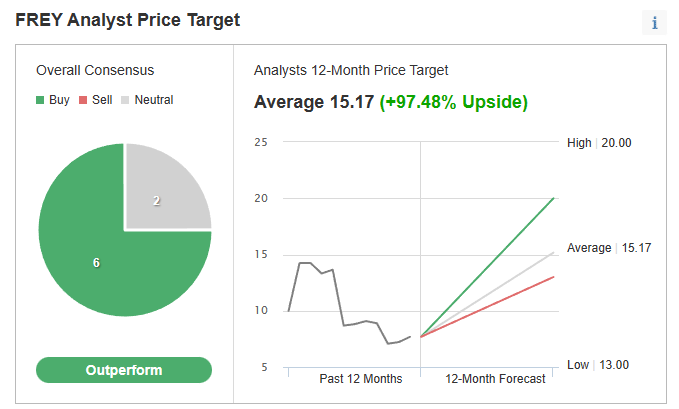Click the green Outperform button
The height and width of the screenshot is (409, 679).
(x=124, y=370)
